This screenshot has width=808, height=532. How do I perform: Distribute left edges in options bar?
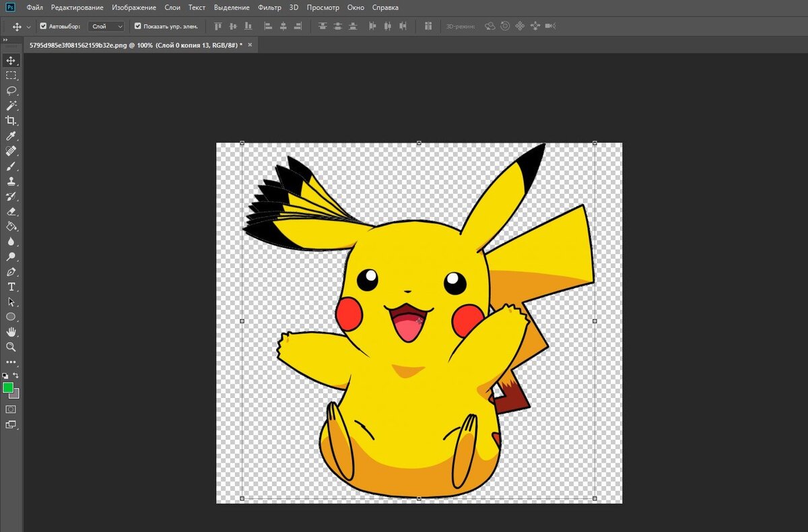372,26
